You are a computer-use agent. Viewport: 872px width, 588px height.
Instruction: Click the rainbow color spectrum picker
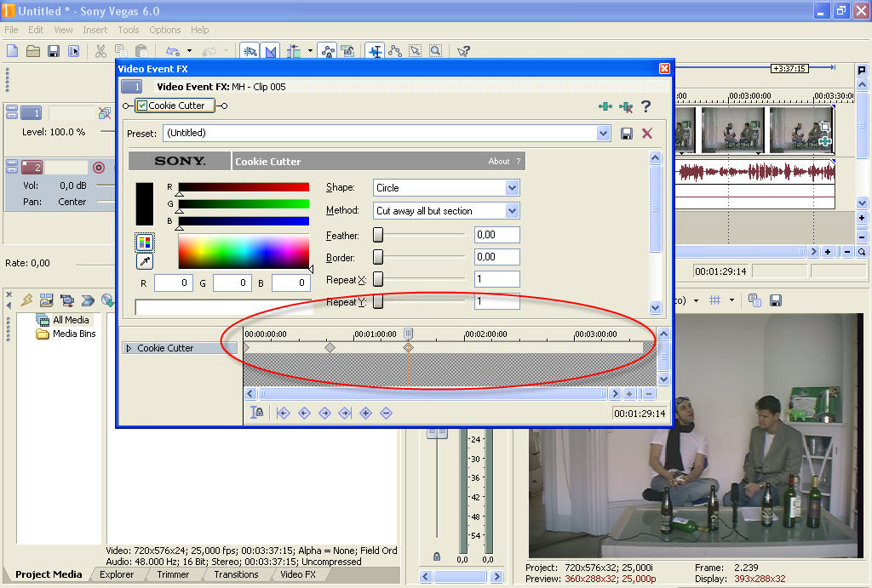pyautogui.click(x=244, y=251)
